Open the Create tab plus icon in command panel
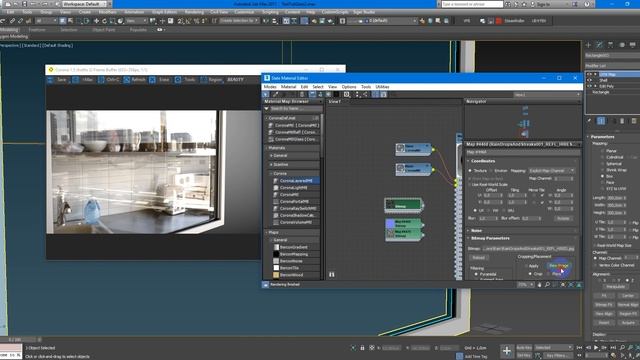The height and width of the screenshot is (360, 640). pyautogui.click(x=589, y=44)
